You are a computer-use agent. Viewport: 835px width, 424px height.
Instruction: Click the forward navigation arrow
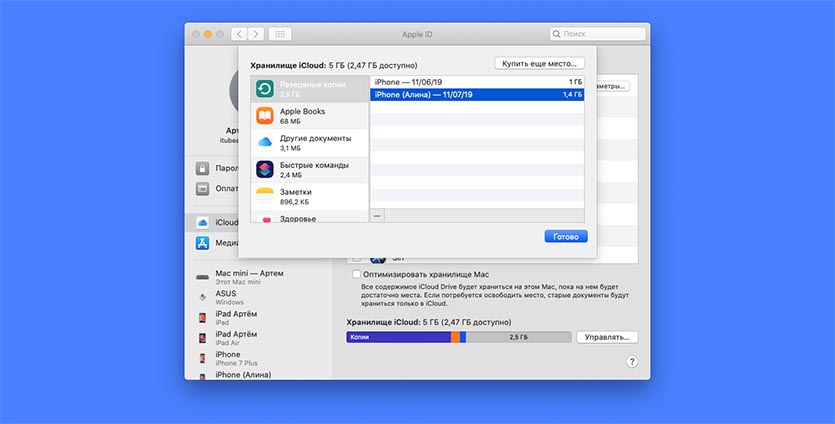(256, 34)
